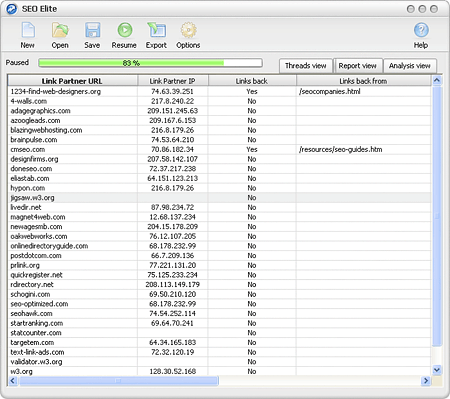450x399 pixels.
Task: Sort by Link Partner IP column header
Action: click(173, 81)
